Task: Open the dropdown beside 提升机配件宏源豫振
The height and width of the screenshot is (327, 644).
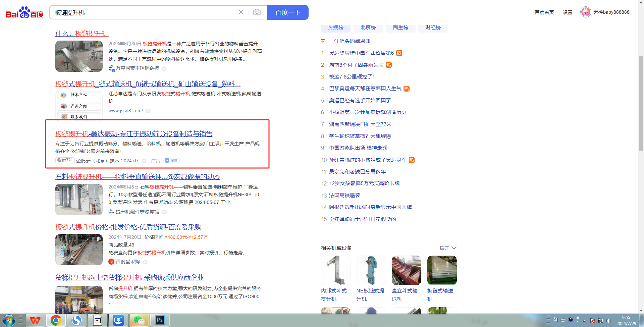Action: (164, 212)
